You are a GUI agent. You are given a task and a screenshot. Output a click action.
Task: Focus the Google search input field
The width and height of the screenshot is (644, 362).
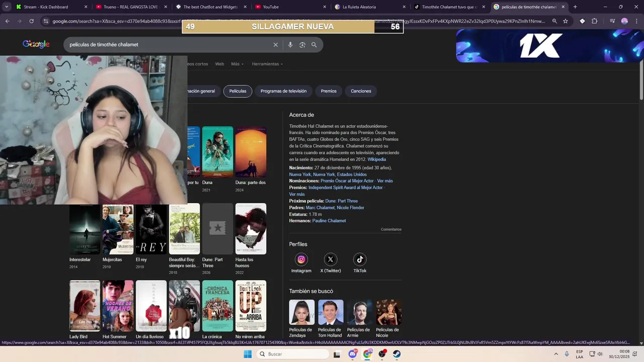[x=169, y=45]
